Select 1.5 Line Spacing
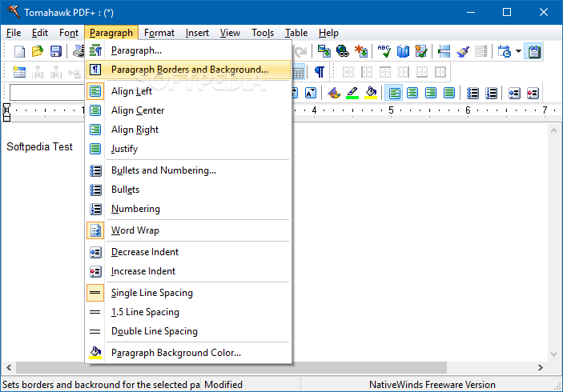 [188, 312]
